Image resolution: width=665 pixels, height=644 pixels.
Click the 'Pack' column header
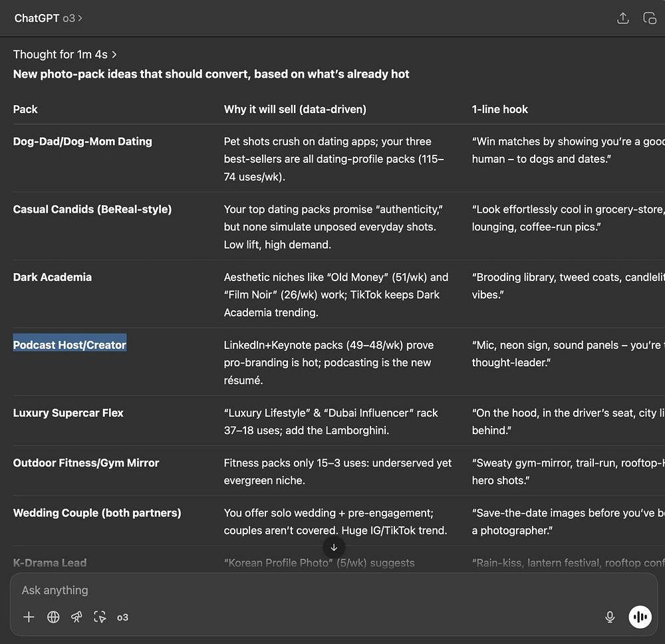click(25, 110)
